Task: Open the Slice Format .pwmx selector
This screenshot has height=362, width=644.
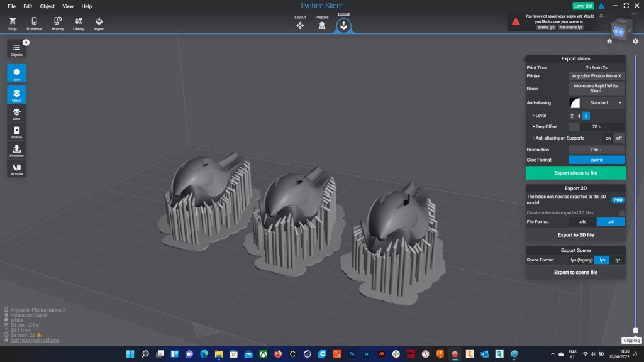Action: coord(596,160)
